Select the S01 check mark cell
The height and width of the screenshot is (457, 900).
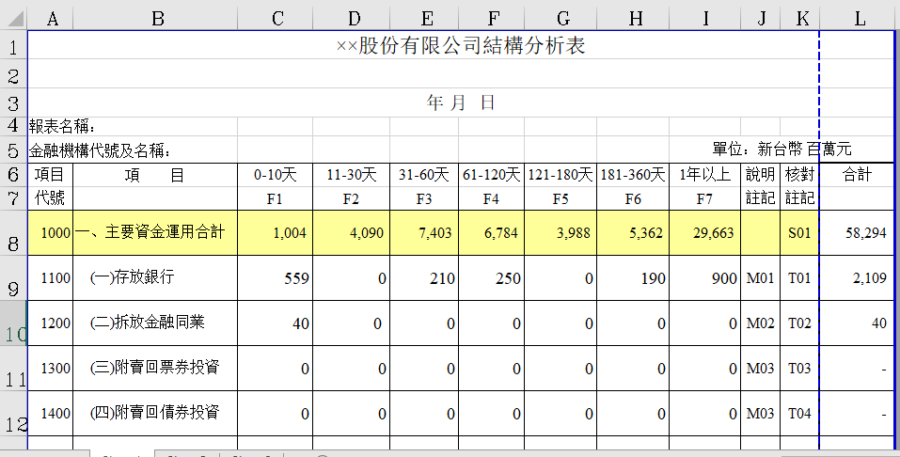(x=800, y=233)
